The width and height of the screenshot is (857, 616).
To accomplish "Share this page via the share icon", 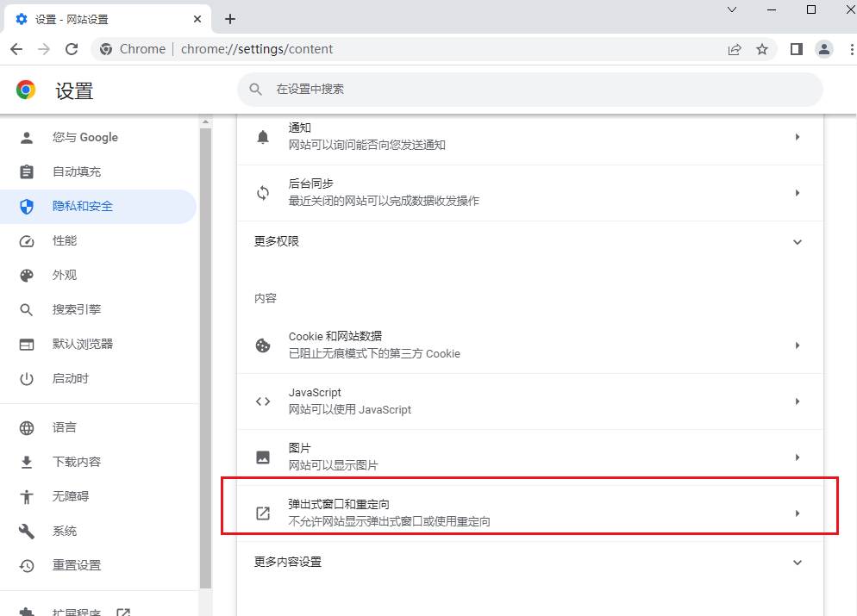I will (735, 49).
